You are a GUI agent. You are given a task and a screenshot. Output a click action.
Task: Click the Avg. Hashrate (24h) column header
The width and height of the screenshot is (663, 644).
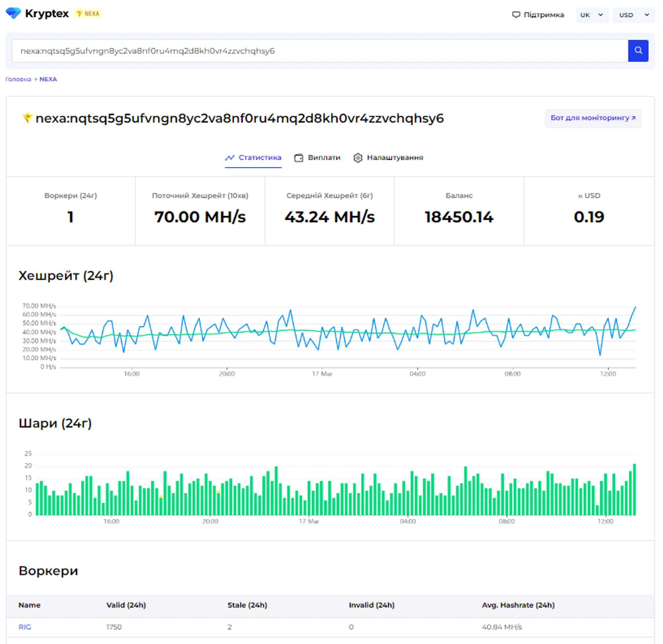coord(518,605)
